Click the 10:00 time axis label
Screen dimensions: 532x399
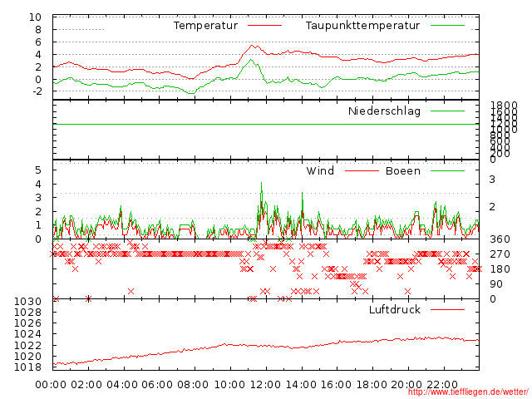229,385
